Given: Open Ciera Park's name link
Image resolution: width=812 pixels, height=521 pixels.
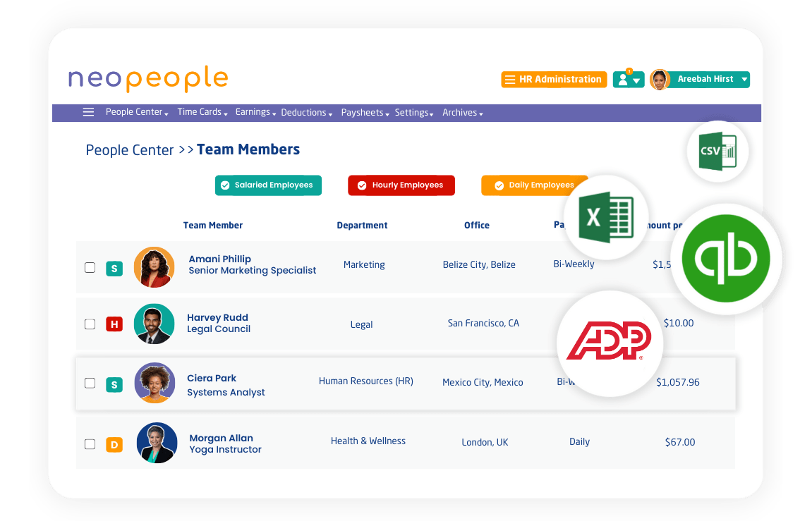Looking at the screenshot, I should pyautogui.click(x=212, y=378).
